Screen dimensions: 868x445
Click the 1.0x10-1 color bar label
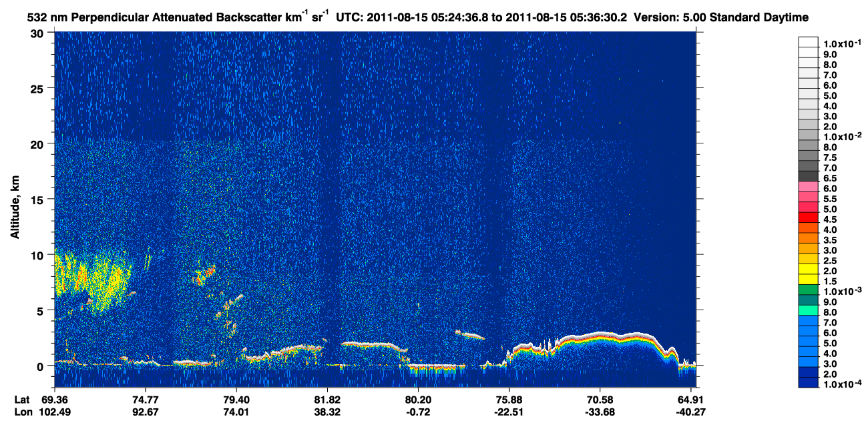pos(841,43)
